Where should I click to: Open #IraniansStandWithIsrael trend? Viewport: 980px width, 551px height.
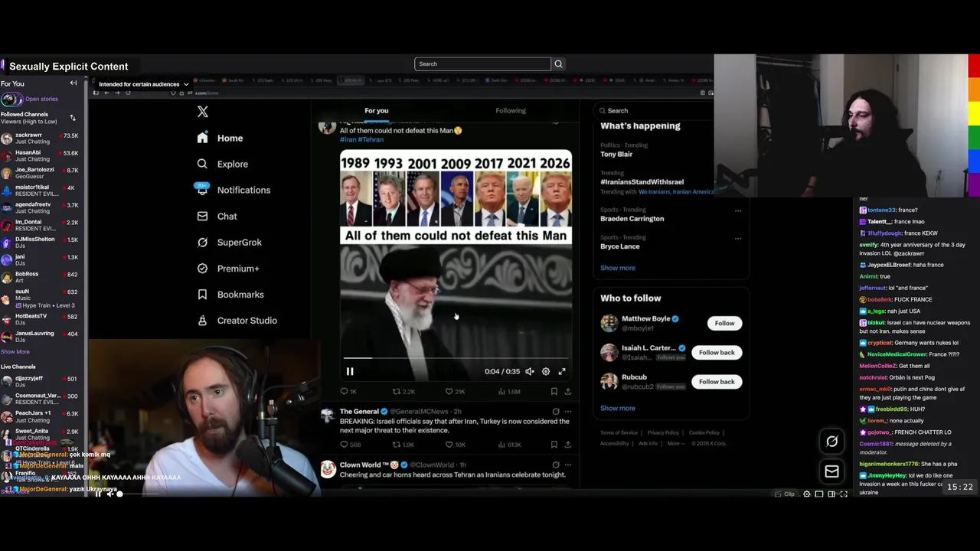(642, 182)
